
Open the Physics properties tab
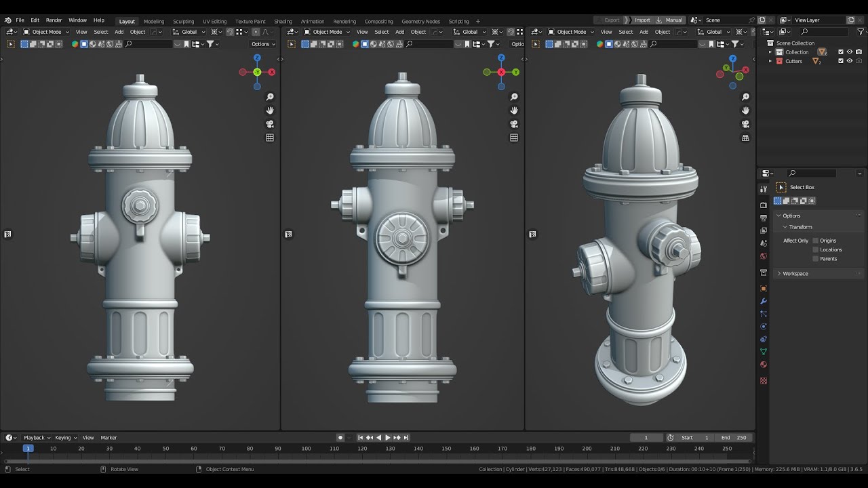764,327
